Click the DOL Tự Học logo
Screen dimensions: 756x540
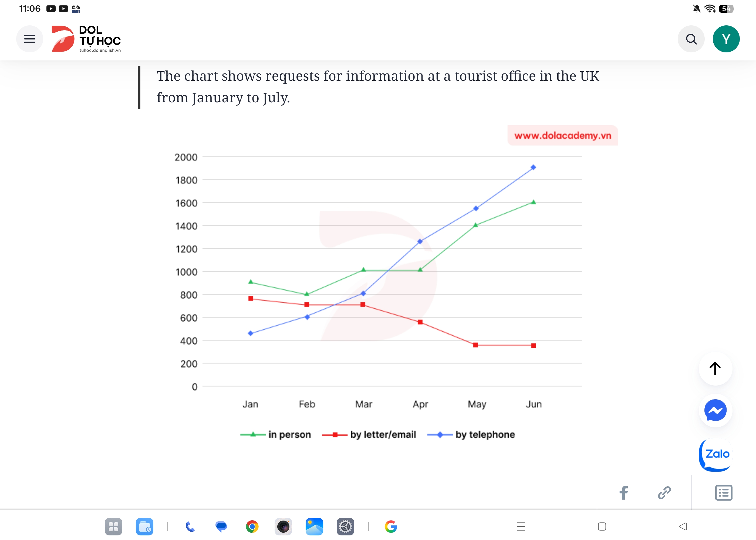[86, 39]
